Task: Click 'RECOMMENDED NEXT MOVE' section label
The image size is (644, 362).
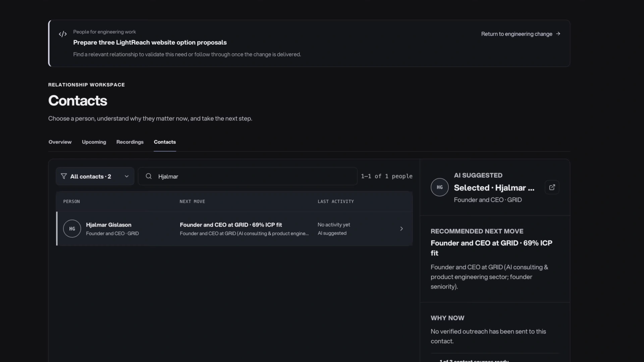Action: 477,231
